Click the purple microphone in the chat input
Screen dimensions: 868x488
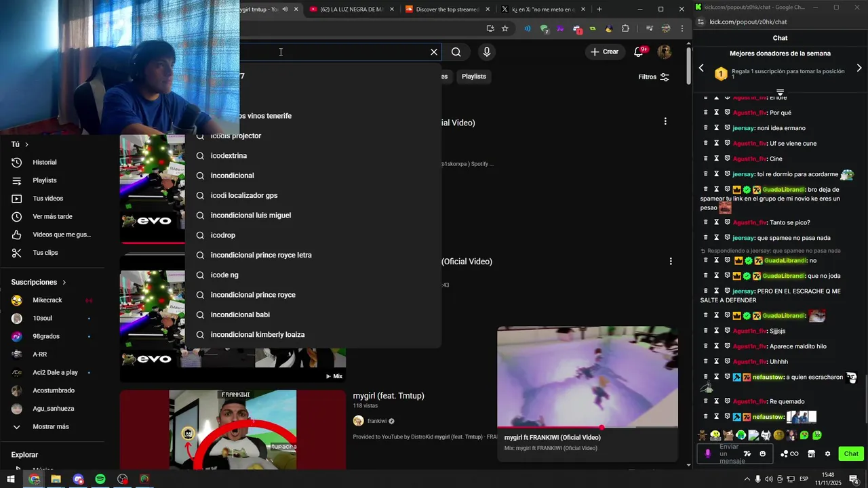click(x=708, y=454)
